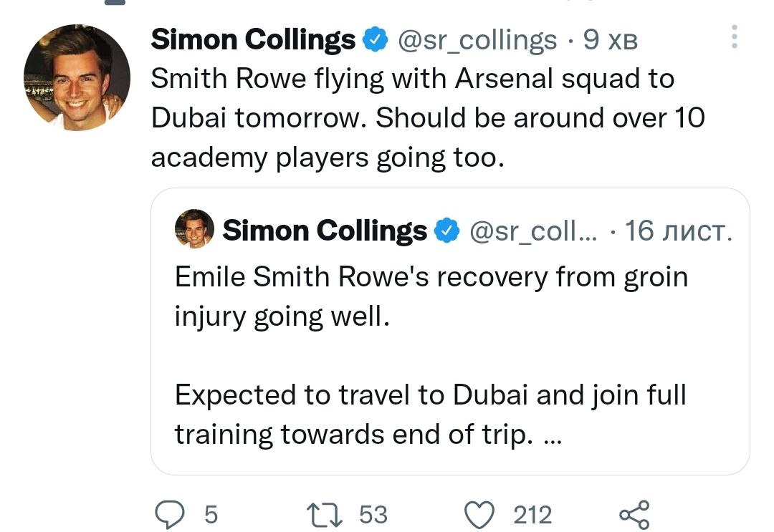Image resolution: width=774 pixels, height=532 pixels.
Task: Click the blue verified badge beside the main author name
Action: click(375, 40)
